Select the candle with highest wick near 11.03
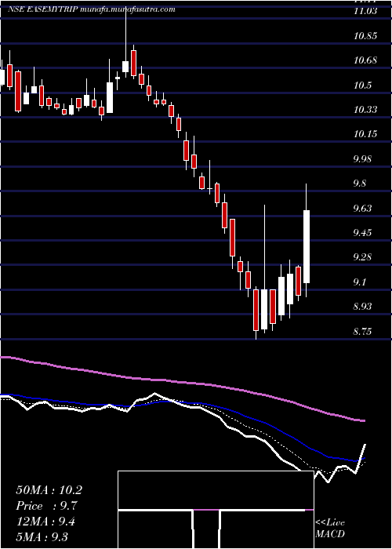 coord(125,66)
